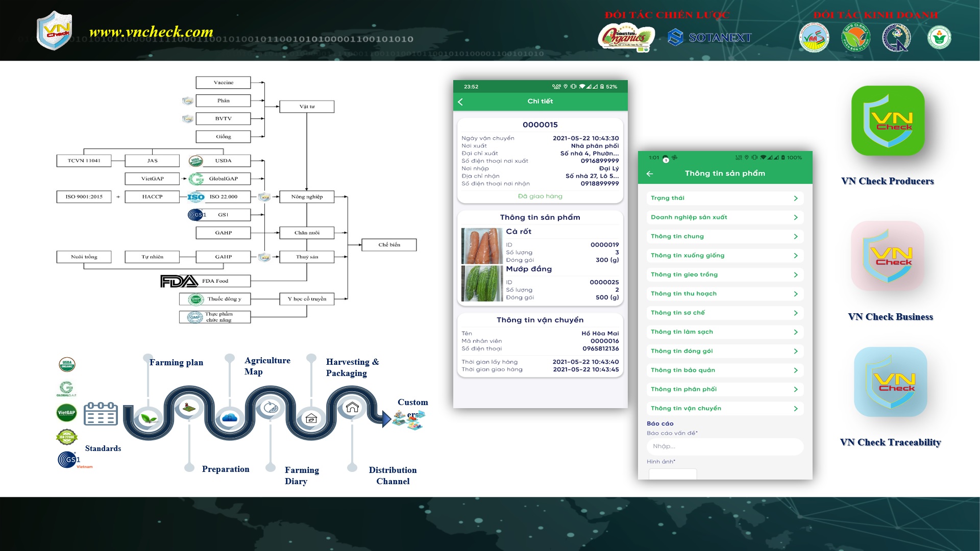Click the HACCP box in flowchart
This screenshot has height=551, width=980.
152,197
